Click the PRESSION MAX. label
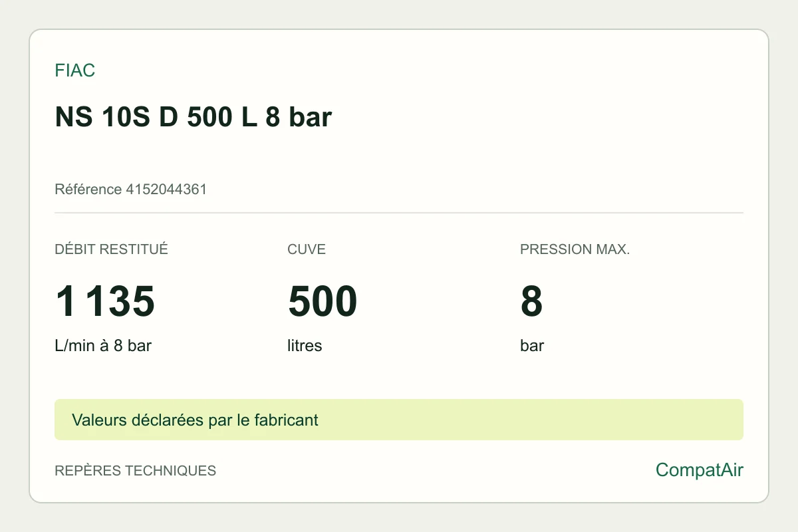Image resolution: width=798 pixels, height=532 pixels. click(x=575, y=250)
